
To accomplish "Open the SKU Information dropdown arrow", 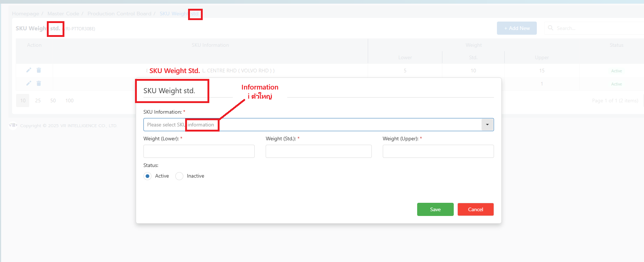I will 487,125.
